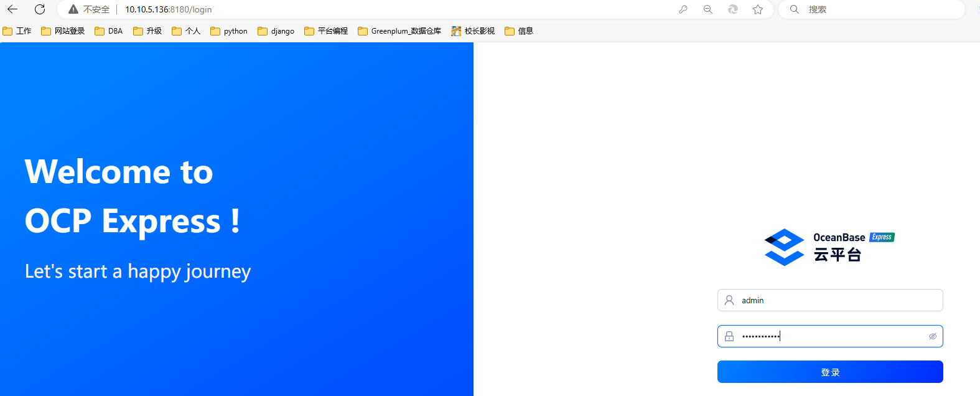Go back using browser back arrow
This screenshot has width=980, height=396.
[12, 9]
